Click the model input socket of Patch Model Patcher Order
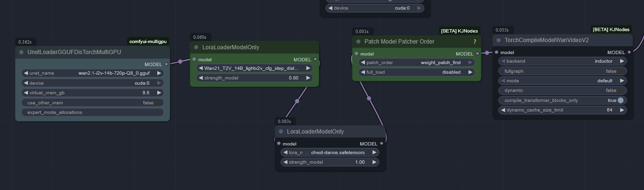Image resolution: width=644 pixels, height=190 pixels. [356, 54]
